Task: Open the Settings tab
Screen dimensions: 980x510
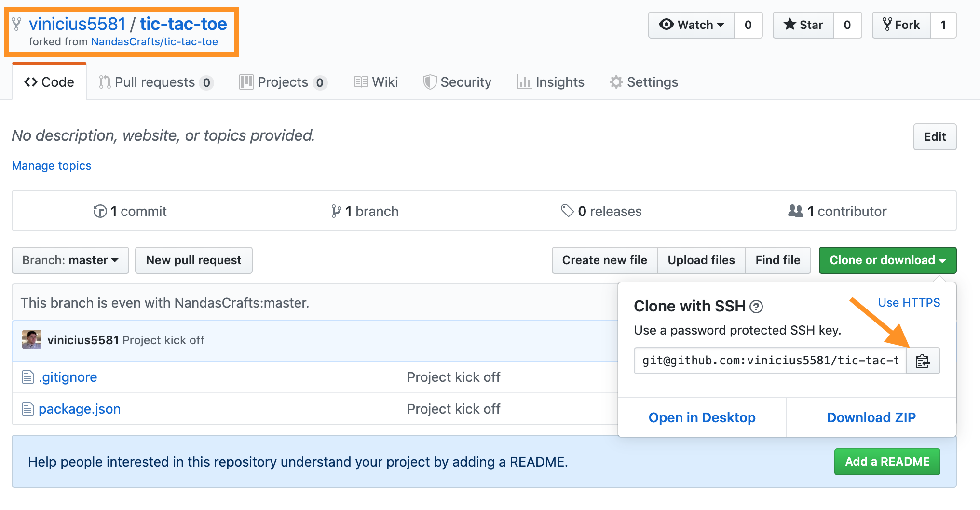Action: coord(644,82)
